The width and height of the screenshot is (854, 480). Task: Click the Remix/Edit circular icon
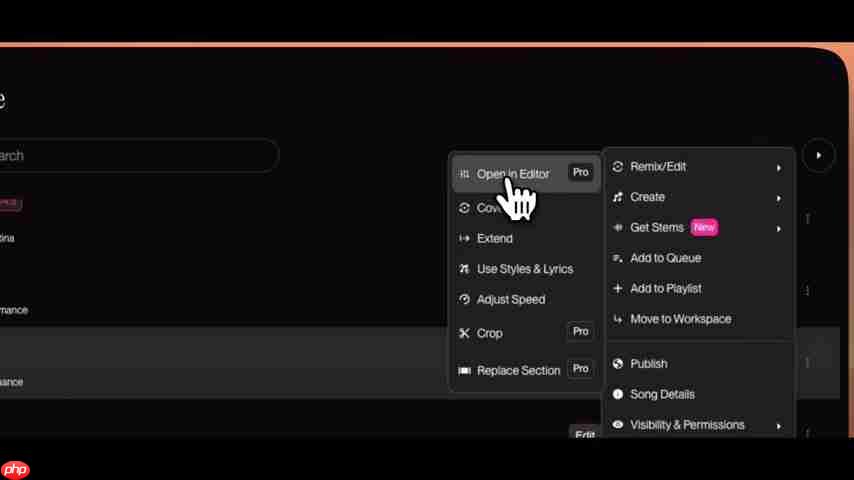618,167
